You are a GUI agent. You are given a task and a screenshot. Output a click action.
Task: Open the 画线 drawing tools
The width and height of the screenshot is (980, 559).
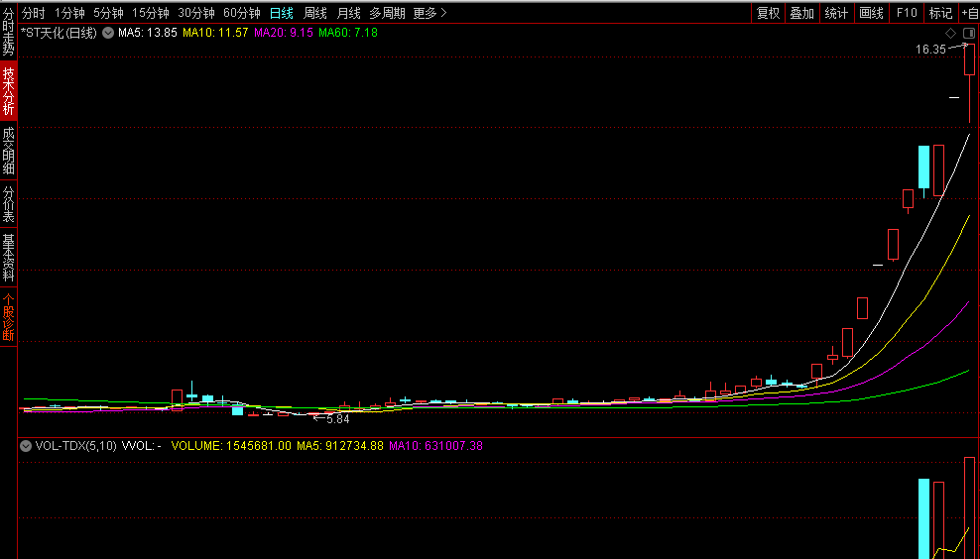871,13
